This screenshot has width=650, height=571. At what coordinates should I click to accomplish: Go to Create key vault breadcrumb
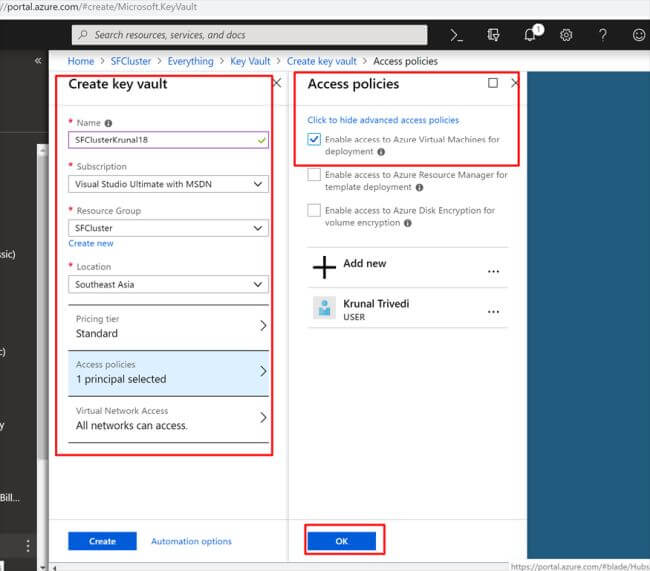[x=322, y=61]
